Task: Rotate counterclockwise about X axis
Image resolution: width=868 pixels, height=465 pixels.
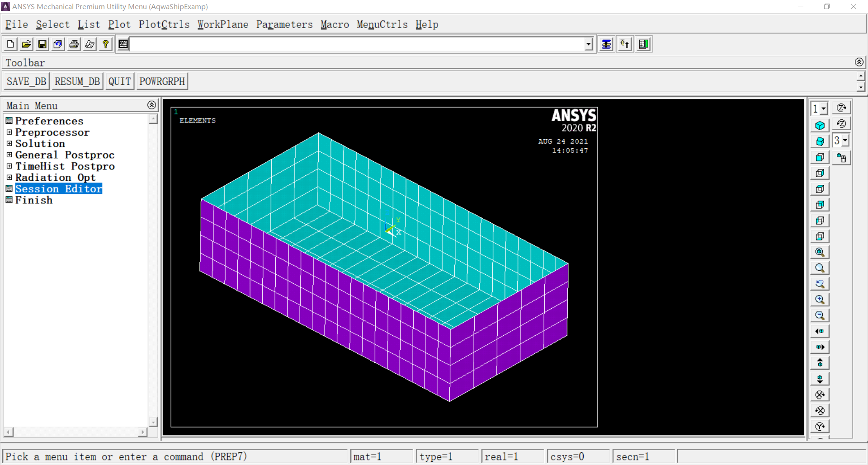Action: pos(820,410)
